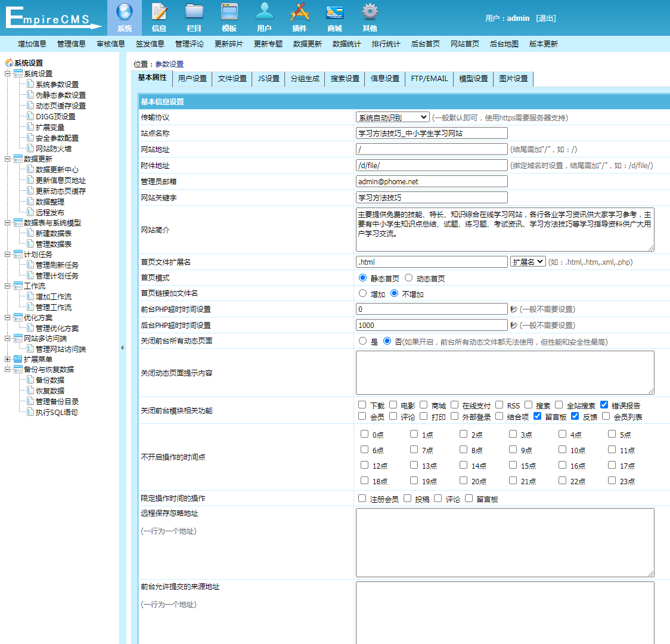The width and height of the screenshot is (670, 644).
Task: Collapse the 计划任务 tree node
Action: click(7, 254)
